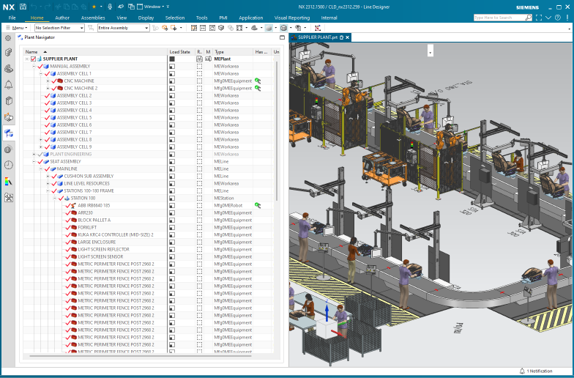The image size is (574, 378).
Task: Open the Assemblies ribbon tab
Action: tap(93, 18)
